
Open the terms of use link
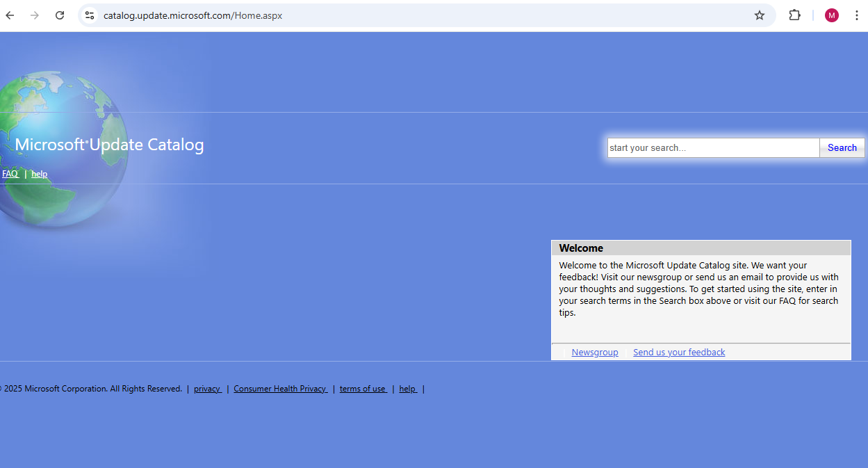click(x=363, y=389)
